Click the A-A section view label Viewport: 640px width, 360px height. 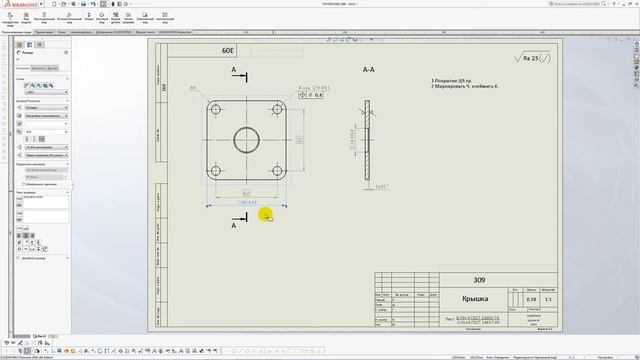click(369, 69)
